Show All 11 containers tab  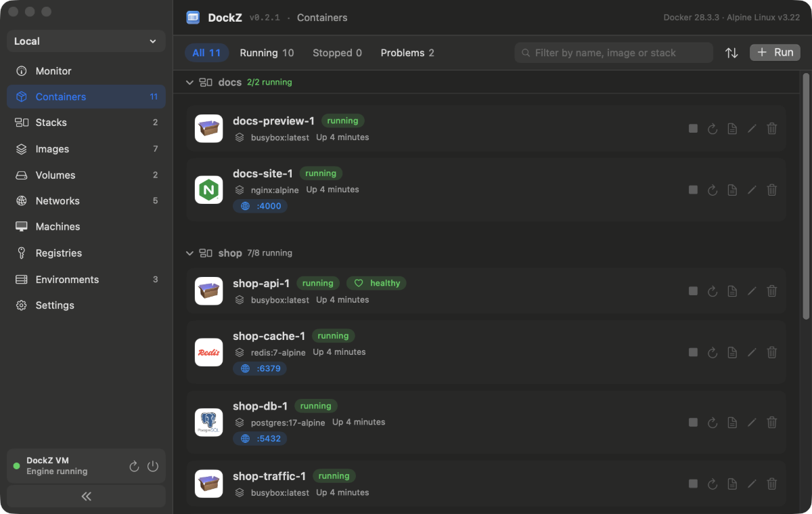(x=206, y=53)
